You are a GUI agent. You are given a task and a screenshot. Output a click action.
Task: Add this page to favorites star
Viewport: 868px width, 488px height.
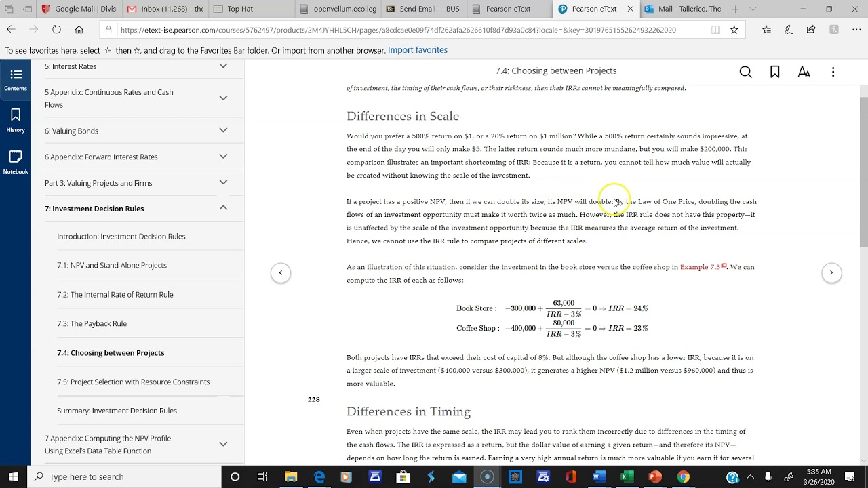[734, 30]
